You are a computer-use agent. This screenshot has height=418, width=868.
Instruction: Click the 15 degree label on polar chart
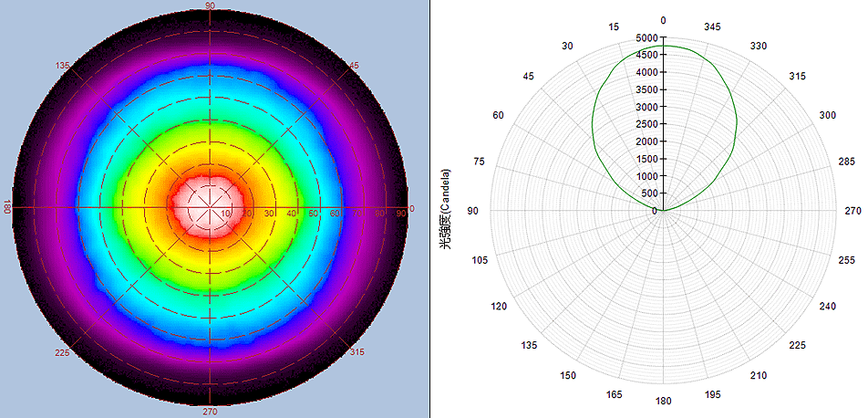[614, 26]
